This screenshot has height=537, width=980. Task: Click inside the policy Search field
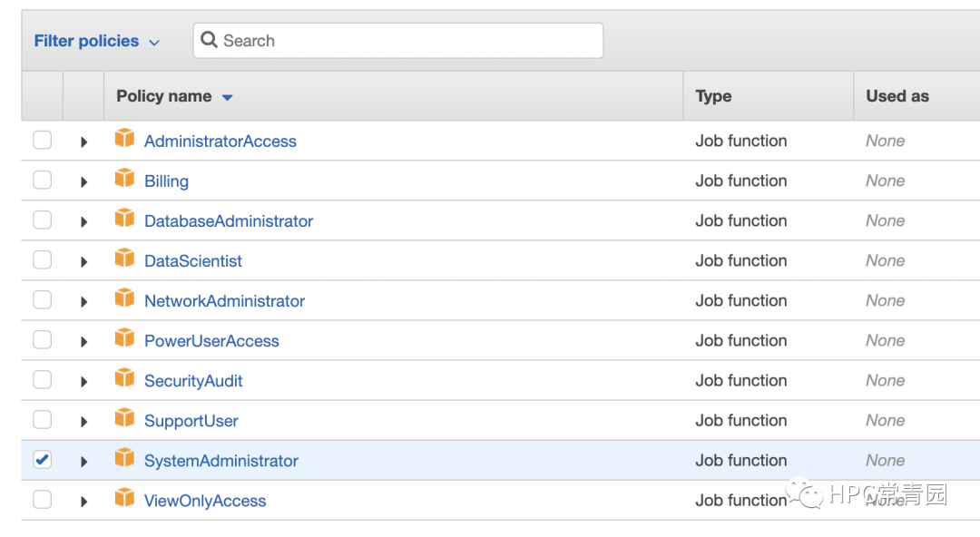(x=398, y=41)
